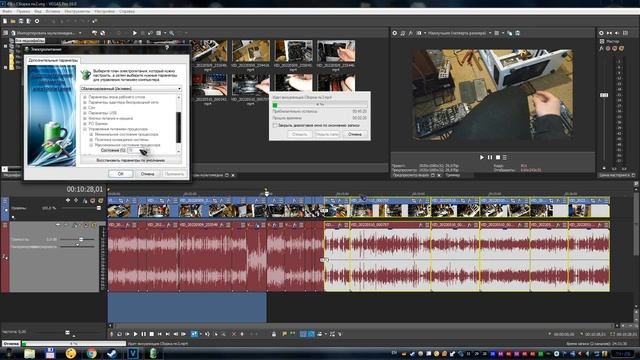This screenshot has width=640, height=360.
Task: Open the Инструменты menu
Action: [x=77, y=11]
